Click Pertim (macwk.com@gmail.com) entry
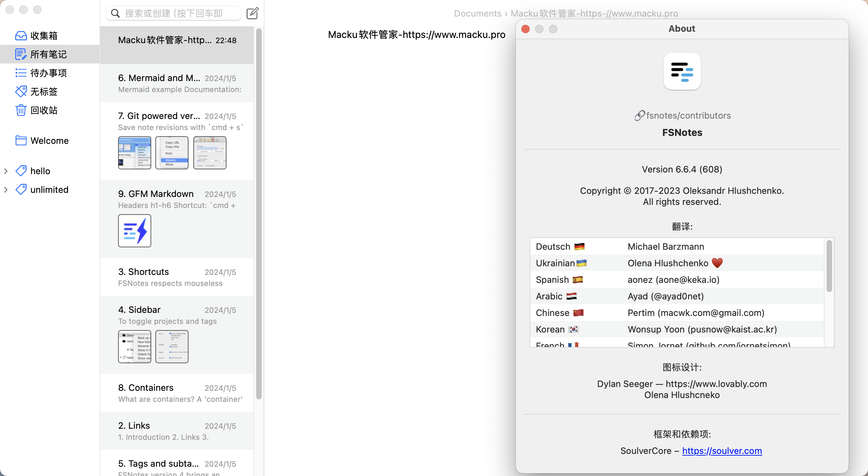Image resolution: width=868 pixels, height=476 pixels. 696,313
